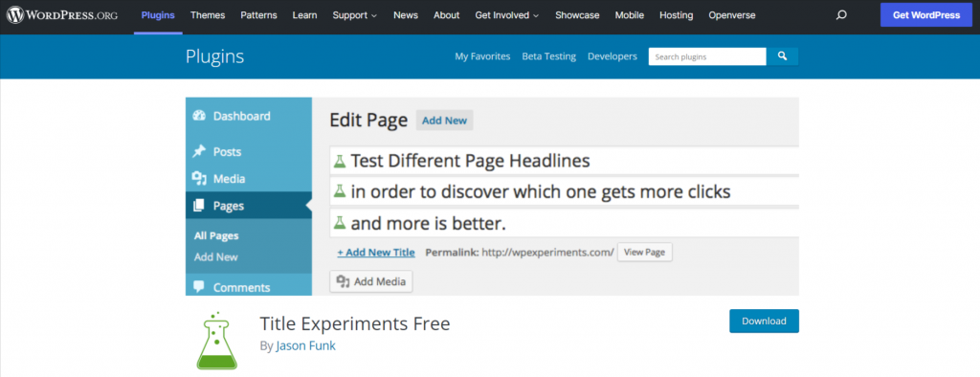Open the Openverse page

tap(732, 15)
